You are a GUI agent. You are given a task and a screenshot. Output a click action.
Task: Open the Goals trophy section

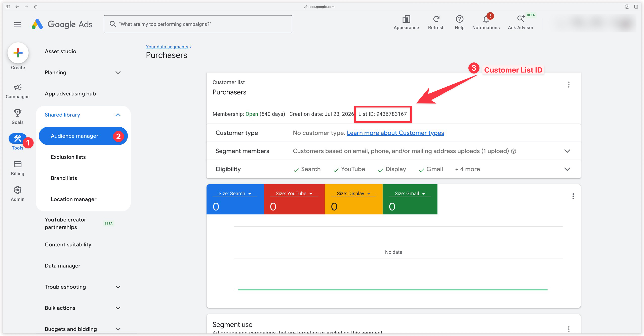click(x=18, y=117)
